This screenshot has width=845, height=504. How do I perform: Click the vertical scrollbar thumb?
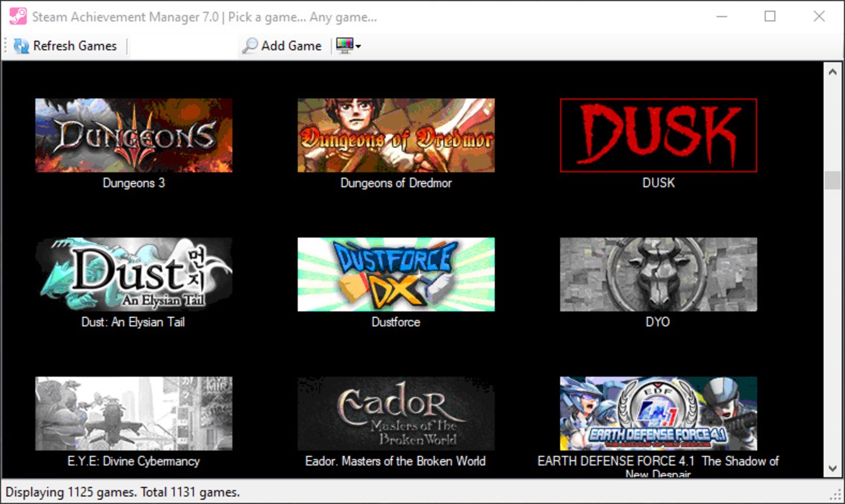(832, 179)
